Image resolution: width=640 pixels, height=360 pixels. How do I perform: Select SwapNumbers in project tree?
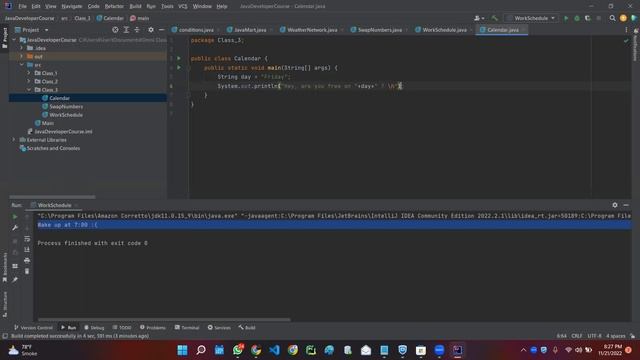click(x=66, y=107)
